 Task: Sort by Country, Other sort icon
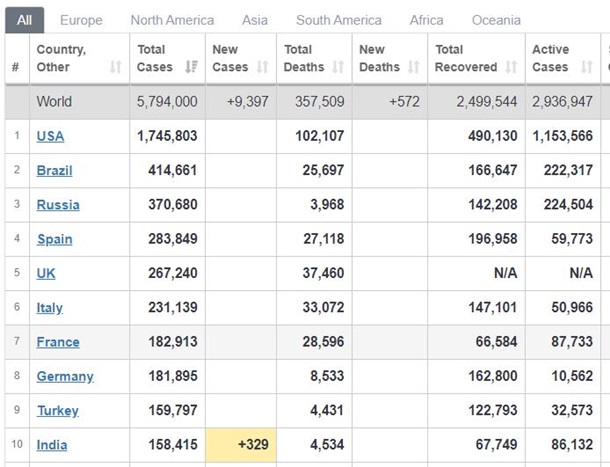coord(116,67)
